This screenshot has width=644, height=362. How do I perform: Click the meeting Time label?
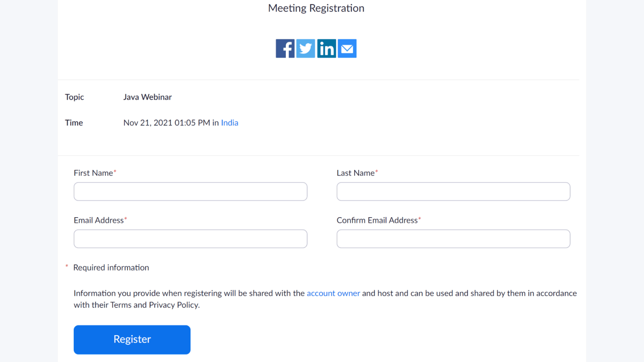coord(74,122)
